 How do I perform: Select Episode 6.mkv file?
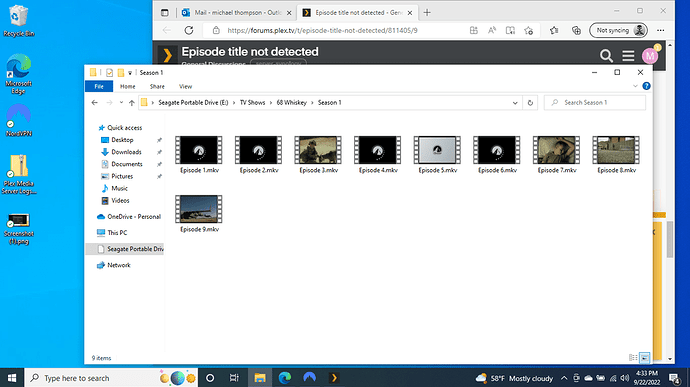click(x=497, y=155)
